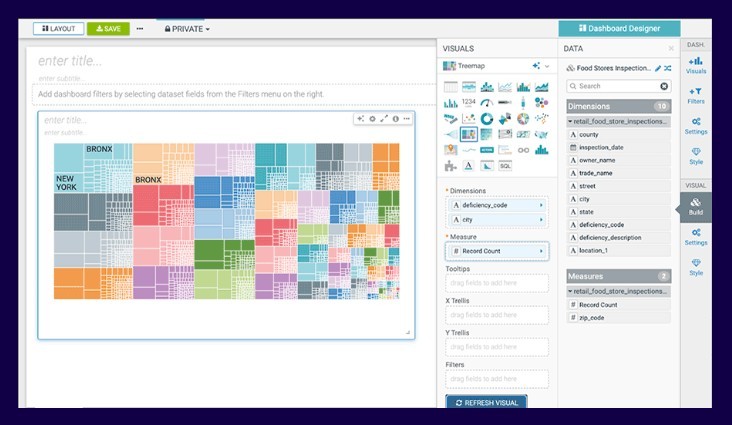
Task: Select the Table visual type icon
Action: tap(450, 87)
